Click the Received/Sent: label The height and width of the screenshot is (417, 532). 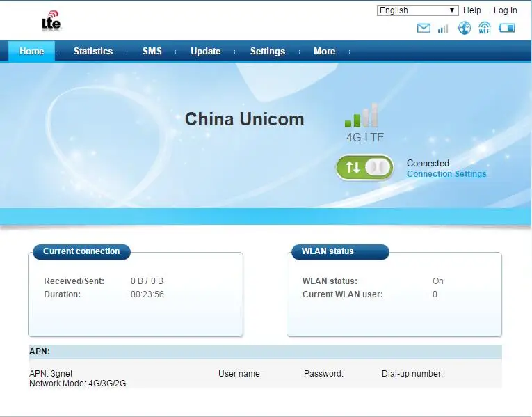(x=74, y=281)
